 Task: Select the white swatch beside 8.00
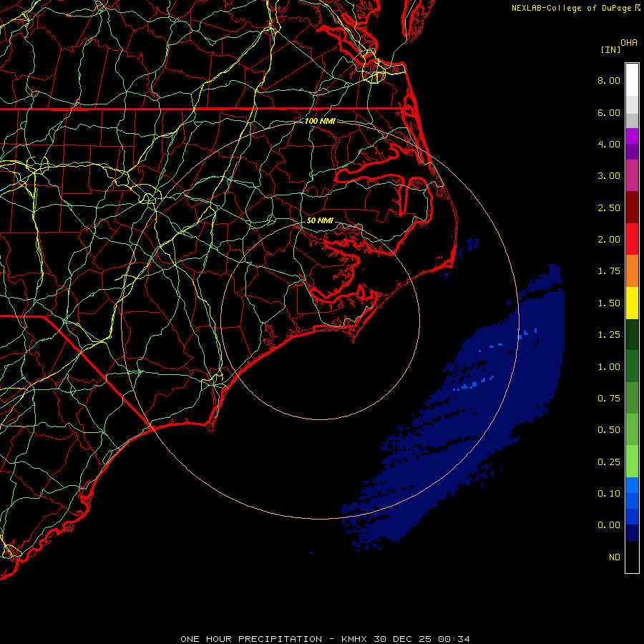pos(632,80)
